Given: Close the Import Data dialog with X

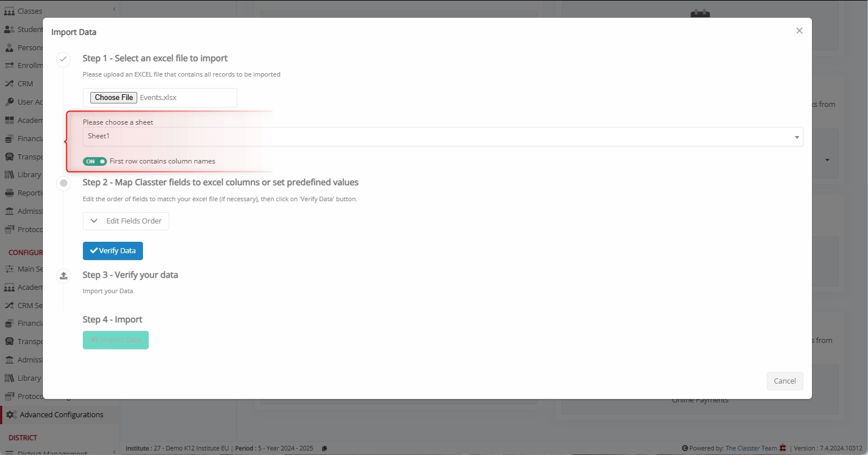Looking at the screenshot, I should [799, 31].
